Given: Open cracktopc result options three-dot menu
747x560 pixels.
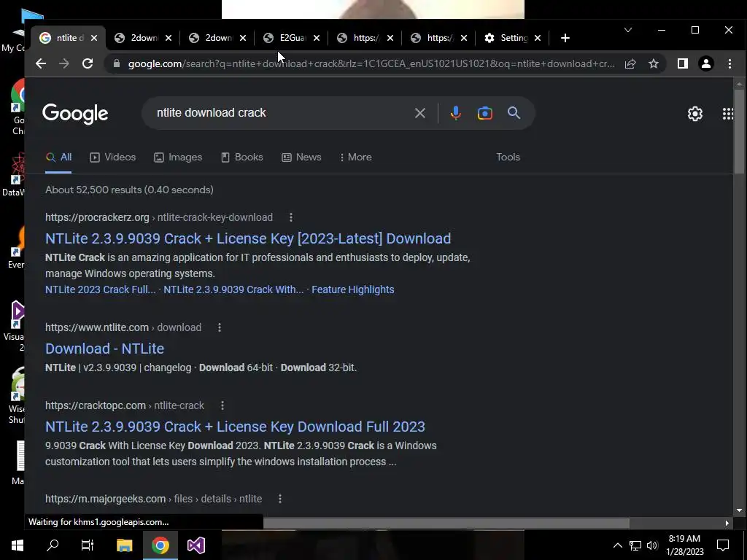Looking at the screenshot, I should pyautogui.click(x=222, y=405).
